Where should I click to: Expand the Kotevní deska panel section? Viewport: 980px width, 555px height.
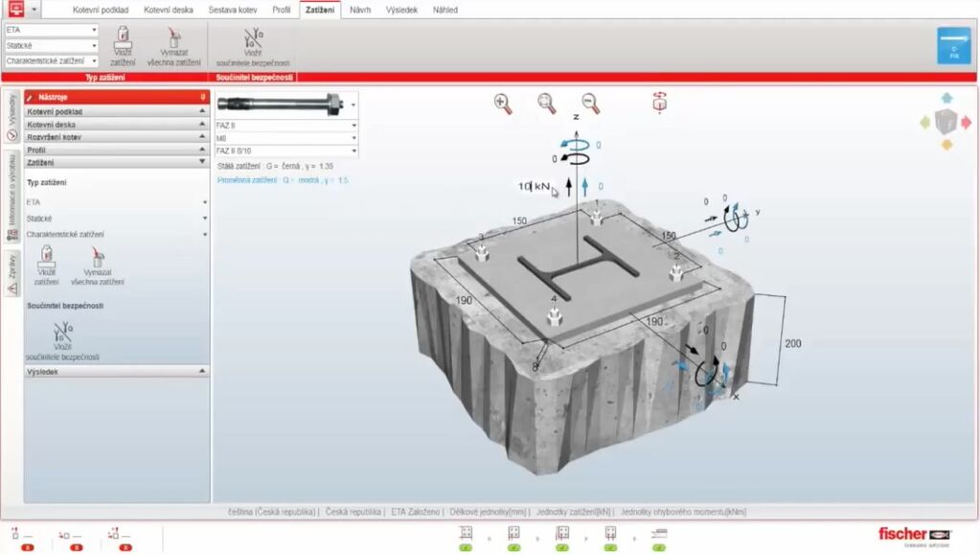point(116,125)
